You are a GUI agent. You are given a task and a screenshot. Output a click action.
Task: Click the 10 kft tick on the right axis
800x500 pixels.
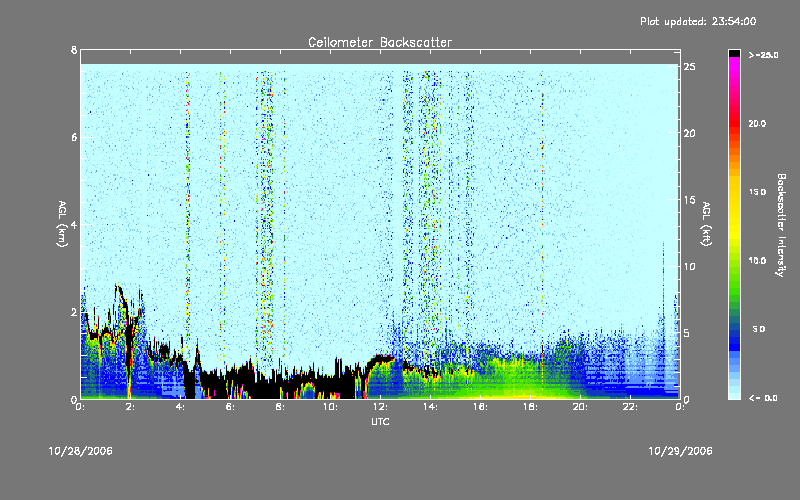point(689,266)
